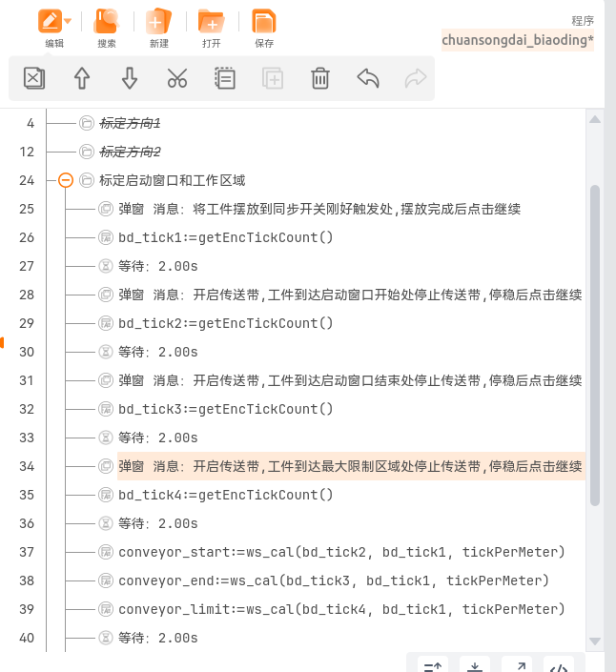
Task: Open the 编辑 dropdown arrow
Action: 68,20
